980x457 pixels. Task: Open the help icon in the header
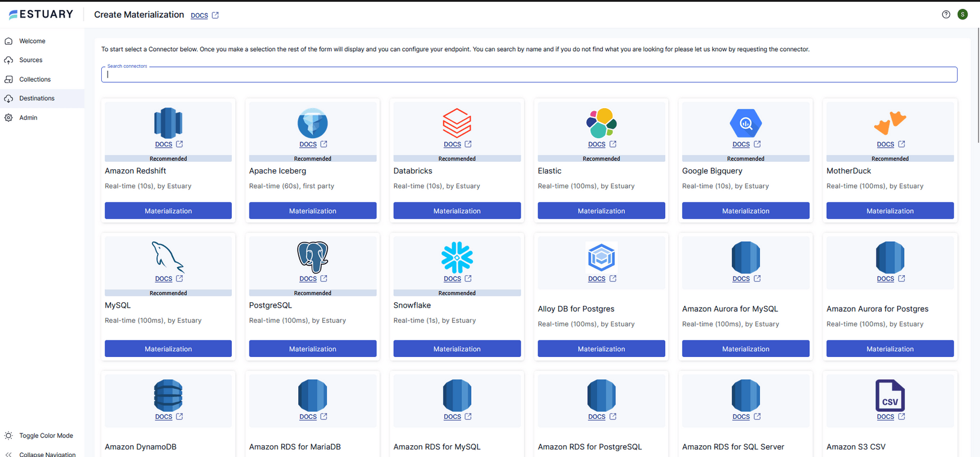(x=946, y=15)
